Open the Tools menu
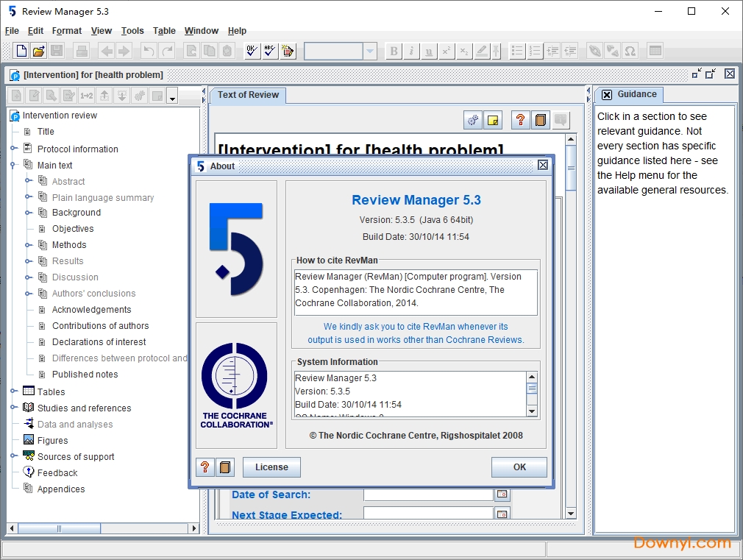Screen dimensions: 743x560 coord(132,31)
